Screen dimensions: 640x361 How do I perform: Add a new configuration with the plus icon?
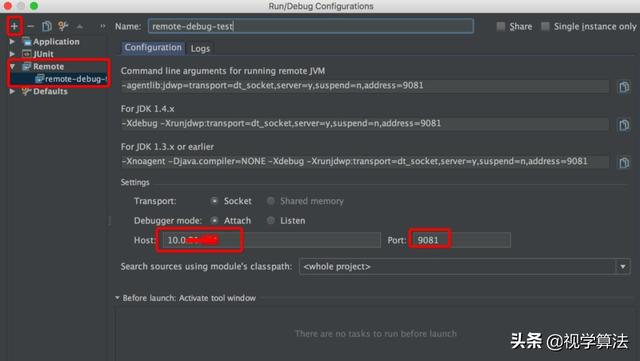(x=14, y=27)
